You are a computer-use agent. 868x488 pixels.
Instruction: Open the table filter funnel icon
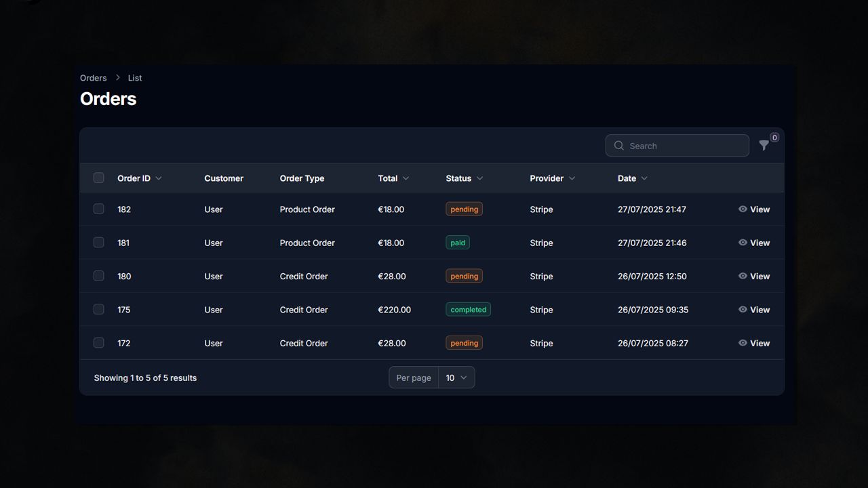[764, 146]
